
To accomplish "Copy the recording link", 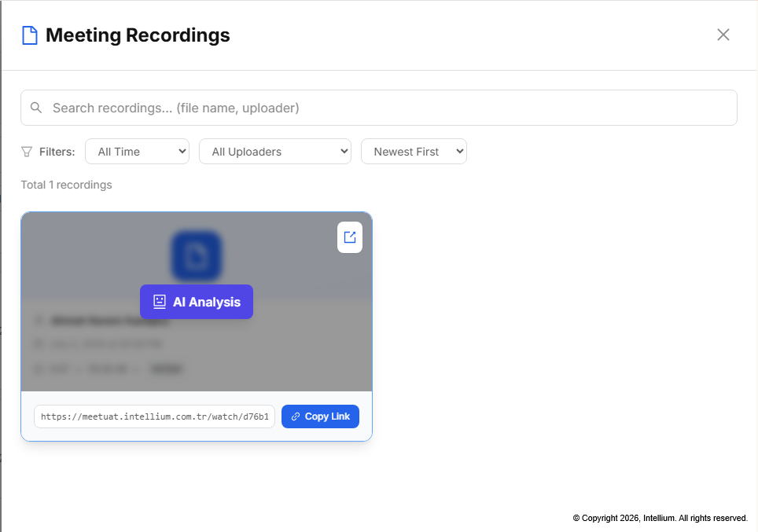I will tap(320, 416).
